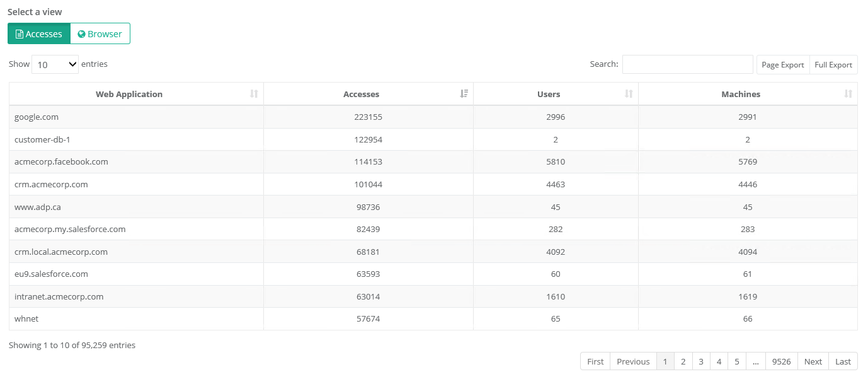This screenshot has width=868, height=379.
Task: Click the Users column header label
Action: [549, 94]
